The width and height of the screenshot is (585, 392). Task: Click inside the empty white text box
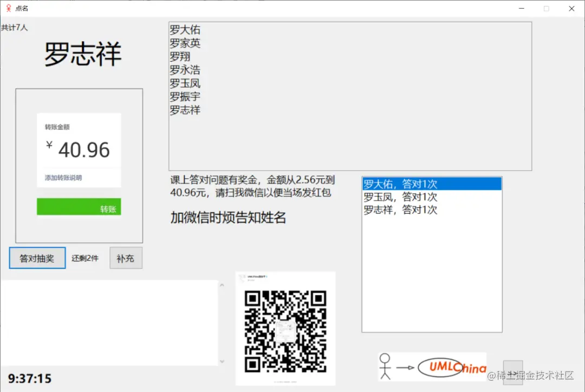(x=109, y=323)
